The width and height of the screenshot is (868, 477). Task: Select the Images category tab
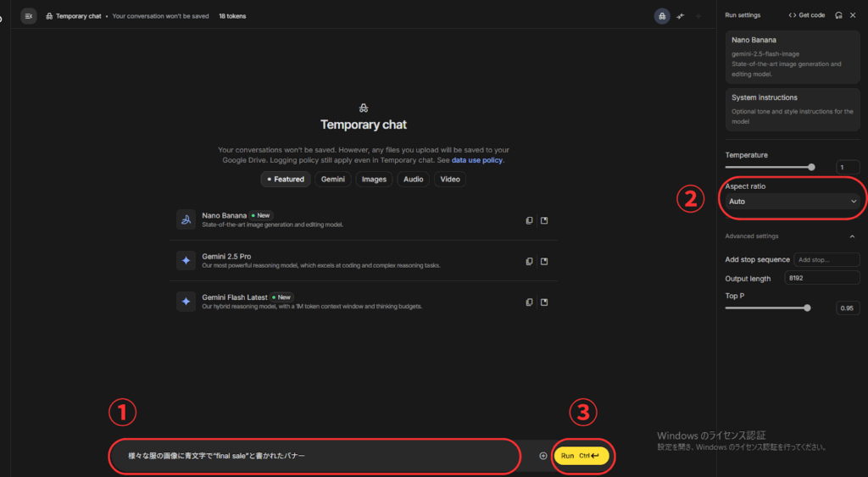[x=374, y=180]
